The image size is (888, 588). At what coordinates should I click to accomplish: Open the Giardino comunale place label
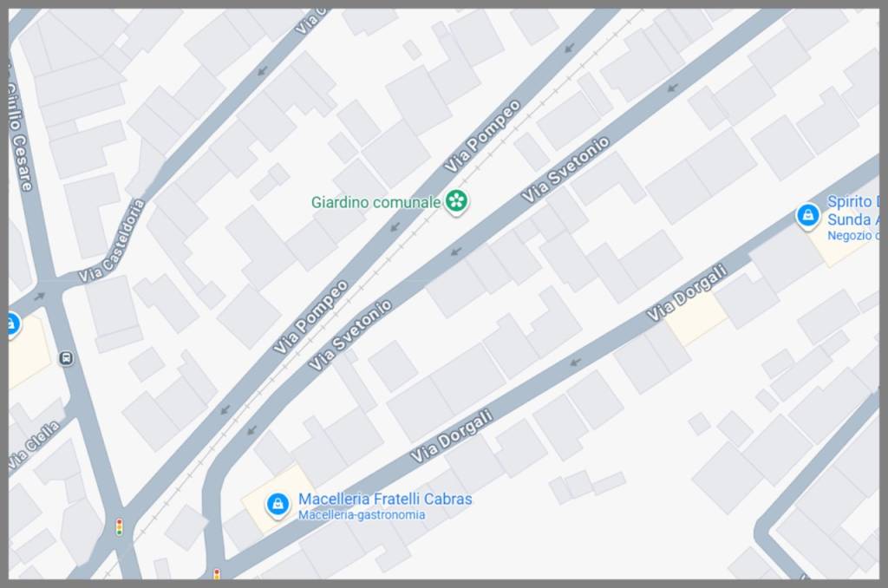click(375, 202)
